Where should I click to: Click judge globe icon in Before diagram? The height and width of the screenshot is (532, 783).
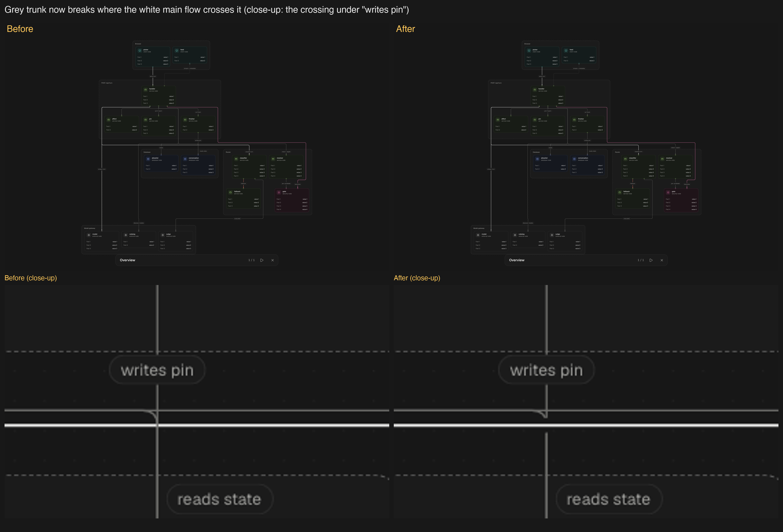(x=163, y=235)
